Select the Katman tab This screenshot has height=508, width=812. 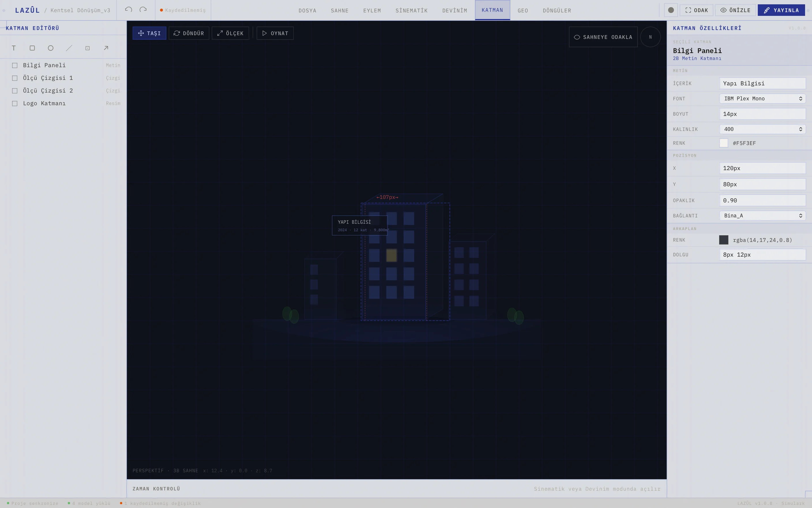[493, 10]
